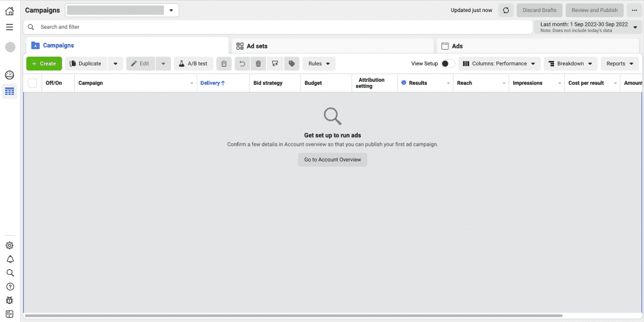Open the Columns: Performance dropdown
Viewport: 644px width, 322px height.
[499, 64]
